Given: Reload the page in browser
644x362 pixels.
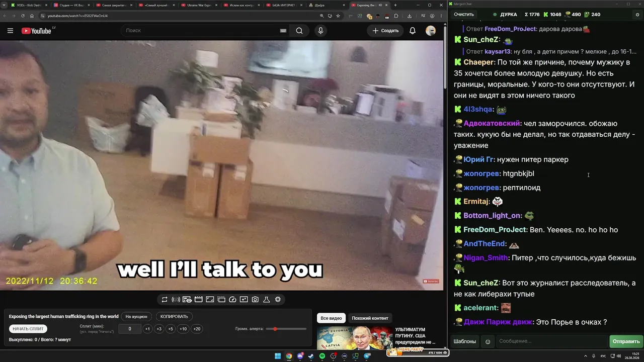Looking at the screenshot, I should pos(23,16).
